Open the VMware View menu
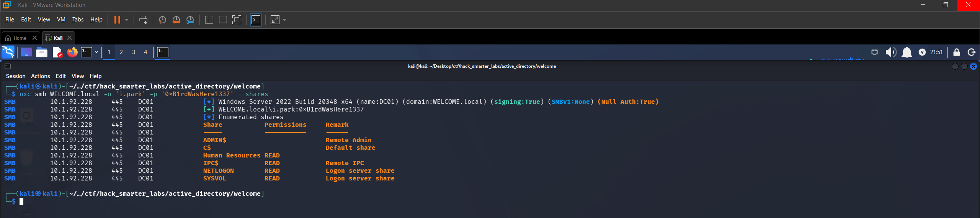This screenshot has height=218, width=980. (x=44, y=20)
